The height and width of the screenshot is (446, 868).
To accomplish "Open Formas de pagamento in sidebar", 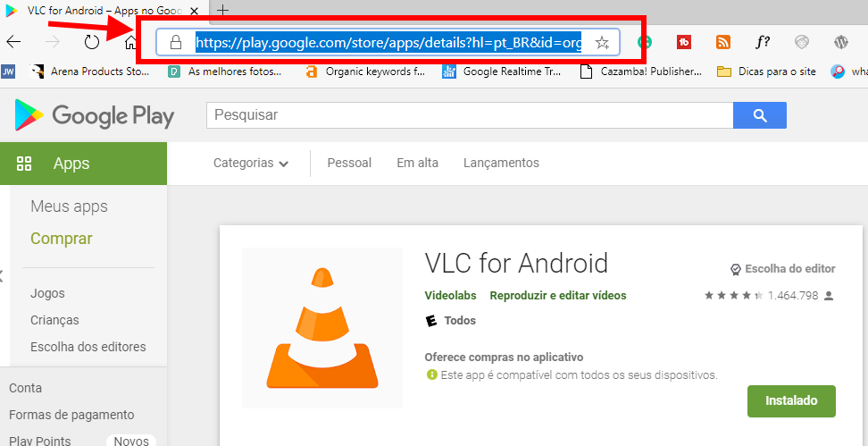I will [x=71, y=415].
